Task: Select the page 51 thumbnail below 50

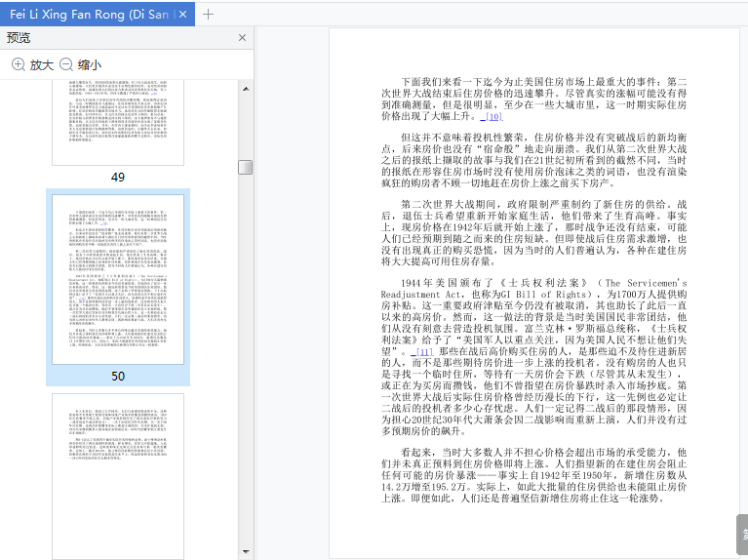Action: (x=118, y=476)
